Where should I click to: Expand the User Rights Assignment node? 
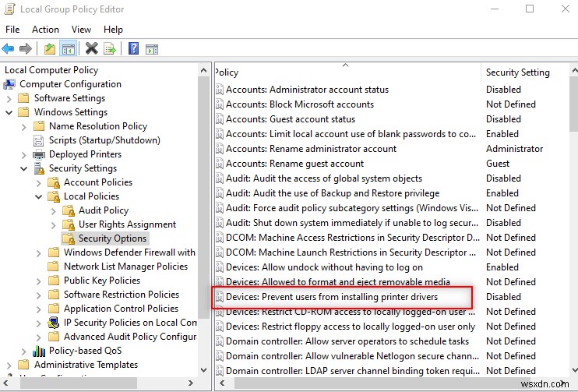[54, 225]
